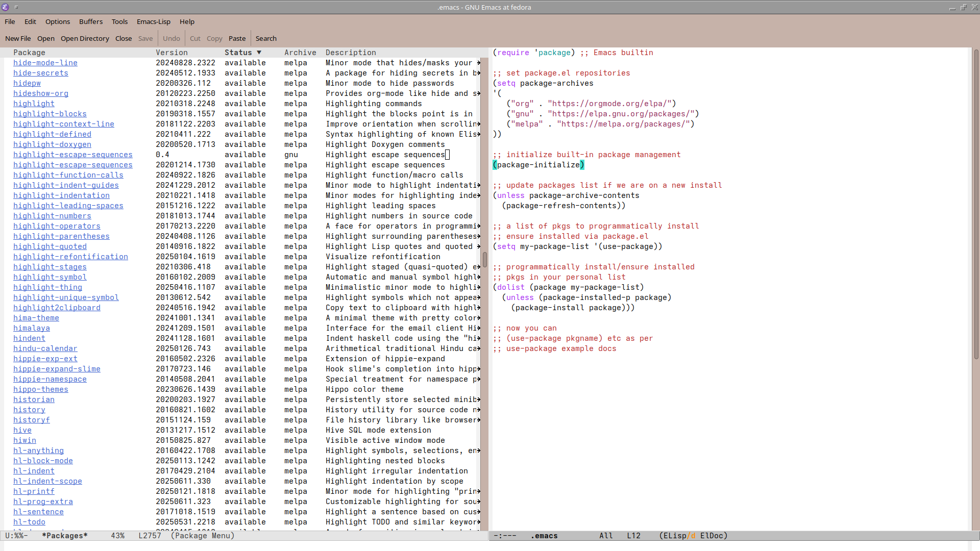
Task: Open the hl-anything package link
Action: [38, 450]
